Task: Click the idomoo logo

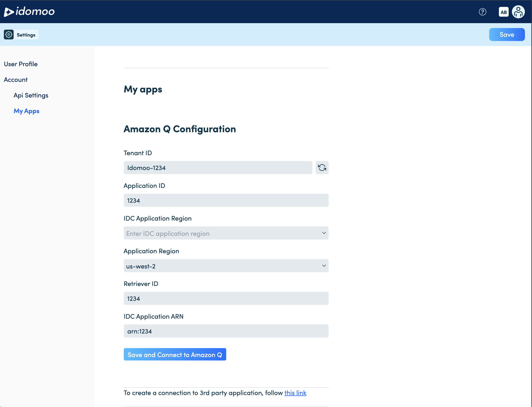Action: tap(29, 12)
